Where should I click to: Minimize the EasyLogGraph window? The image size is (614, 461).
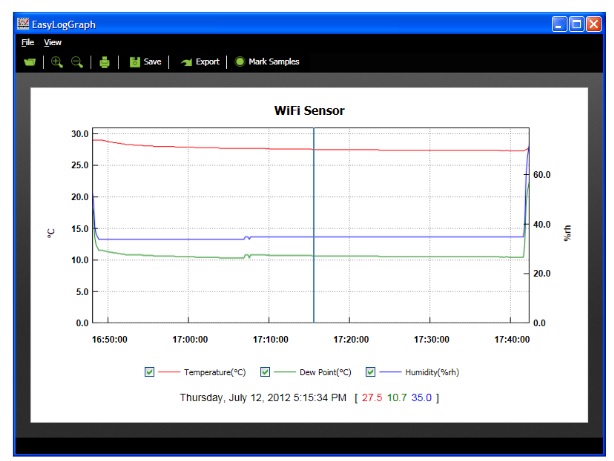tap(559, 24)
